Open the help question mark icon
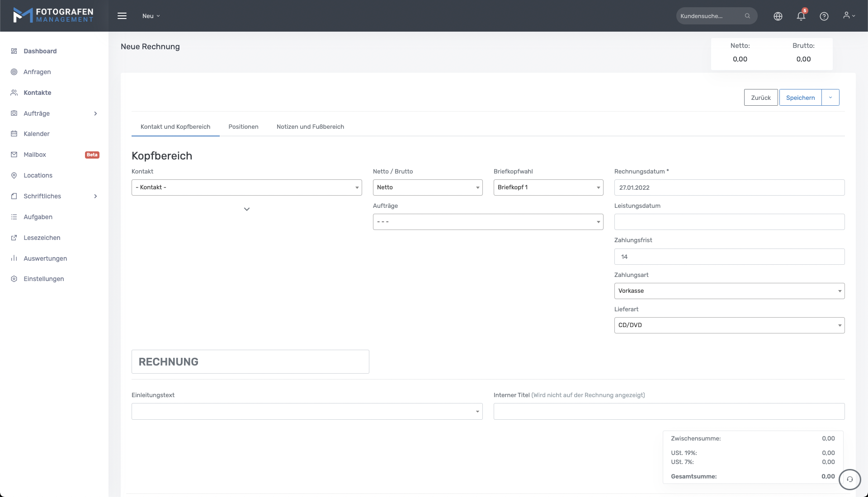Image resolution: width=868 pixels, height=497 pixels. click(824, 16)
